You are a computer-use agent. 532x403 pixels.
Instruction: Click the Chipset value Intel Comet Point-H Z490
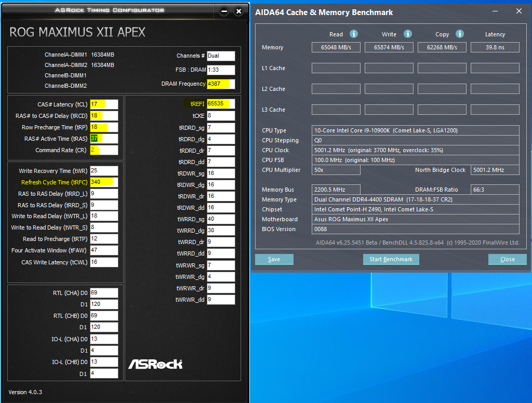(415, 209)
